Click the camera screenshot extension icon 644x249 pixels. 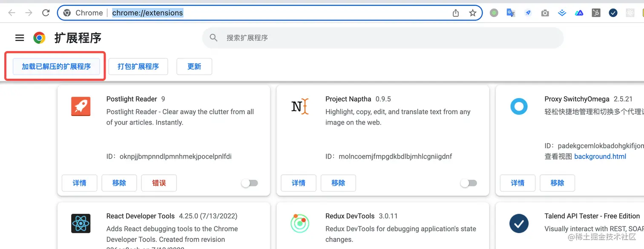point(545,13)
